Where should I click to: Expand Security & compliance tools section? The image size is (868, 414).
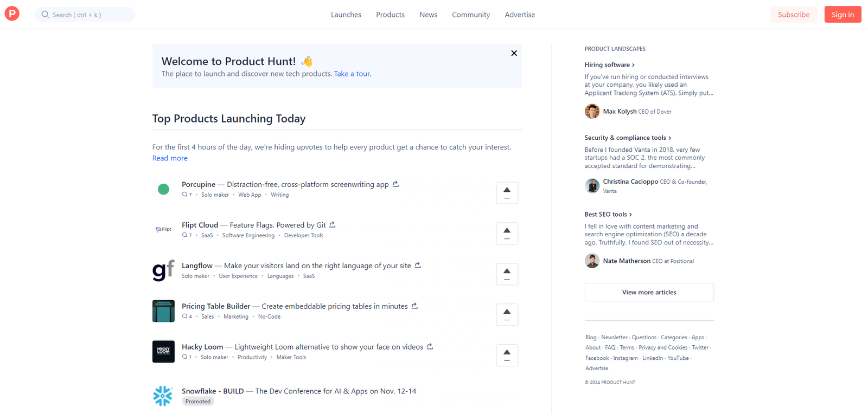pos(627,138)
